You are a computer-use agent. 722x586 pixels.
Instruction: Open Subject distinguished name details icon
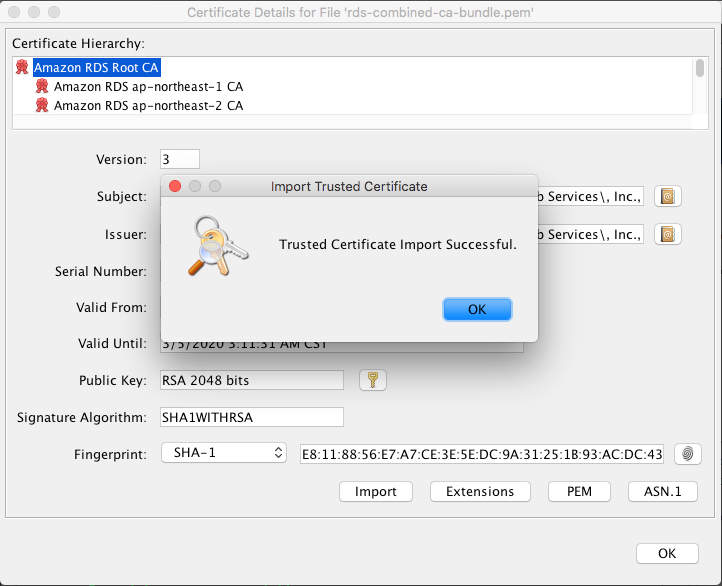(x=668, y=197)
